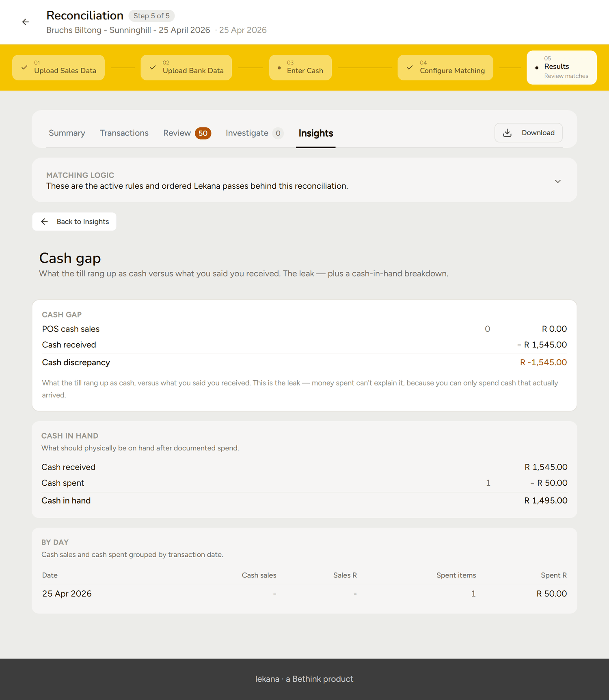Viewport: 609px width, 700px height.
Task: Click the POS cash sales amount R 0.00
Action: (554, 329)
